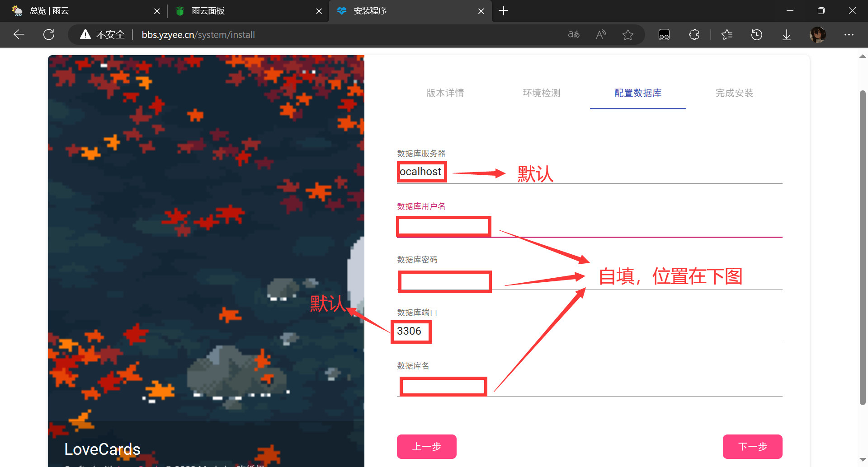Open the favorites list icon
Screen dimensions: 868x467
tap(727, 34)
